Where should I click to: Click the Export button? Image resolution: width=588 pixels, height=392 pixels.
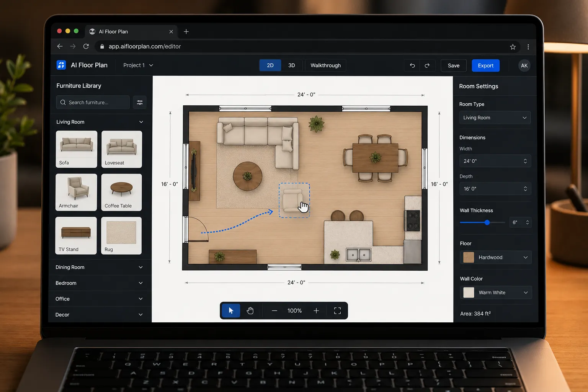486,65
